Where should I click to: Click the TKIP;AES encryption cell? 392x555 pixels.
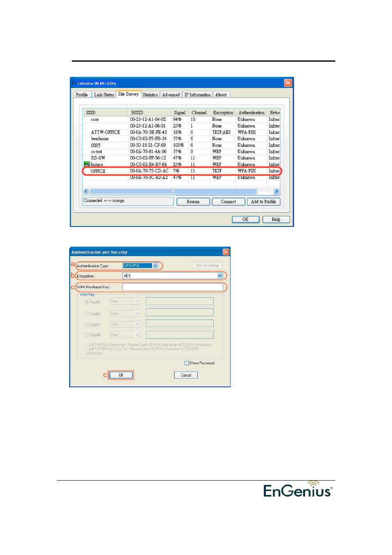pos(221,132)
